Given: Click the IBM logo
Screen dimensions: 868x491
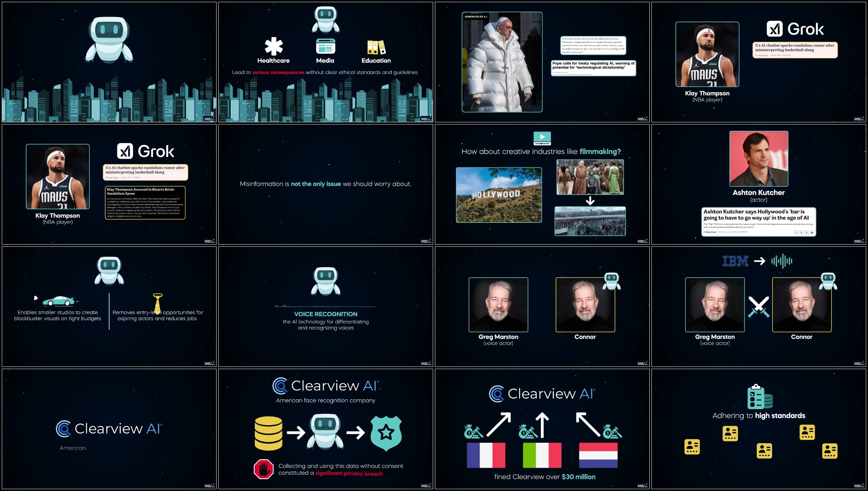Looking at the screenshot, I should click(x=735, y=261).
